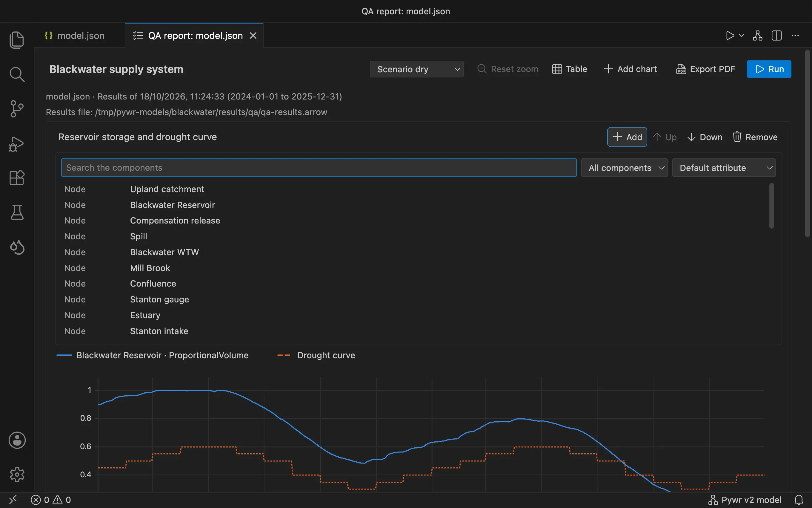The image size is (812, 508).
Task: Click the Reservoir storage and drought curve title
Action: [138, 137]
